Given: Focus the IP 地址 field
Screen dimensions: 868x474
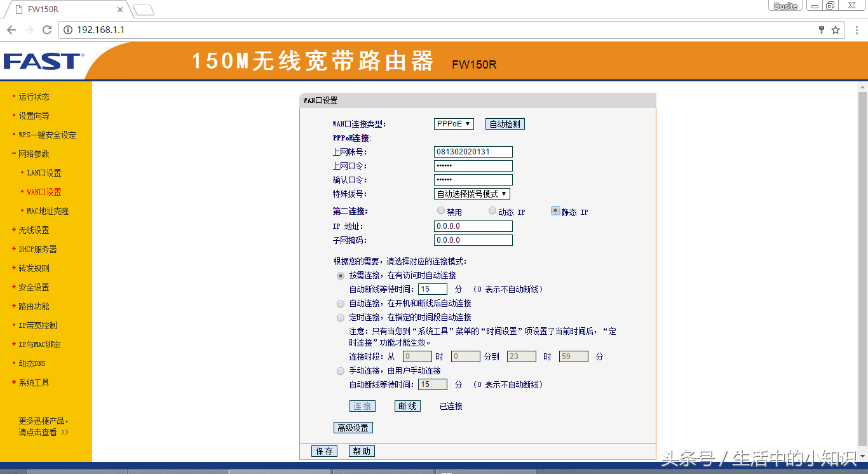Looking at the screenshot, I should [473, 226].
